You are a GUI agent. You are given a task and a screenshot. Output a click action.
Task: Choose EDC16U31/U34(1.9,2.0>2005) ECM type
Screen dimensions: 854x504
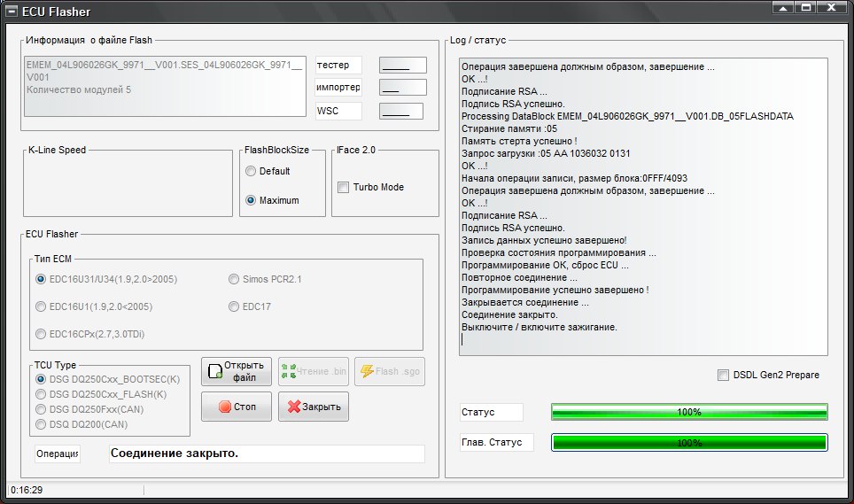click(x=40, y=279)
